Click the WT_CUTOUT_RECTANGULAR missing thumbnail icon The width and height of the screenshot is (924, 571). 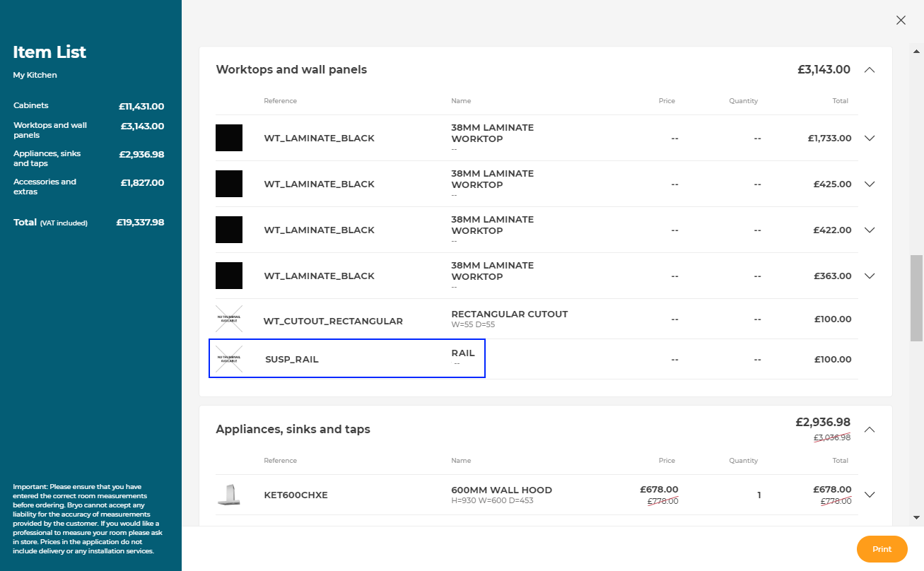(229, 319)
